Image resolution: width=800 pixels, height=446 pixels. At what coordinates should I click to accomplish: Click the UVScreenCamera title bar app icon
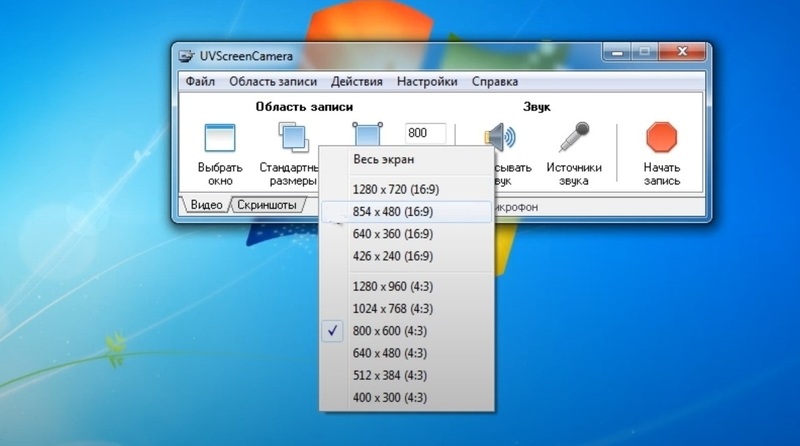point(187,56)
